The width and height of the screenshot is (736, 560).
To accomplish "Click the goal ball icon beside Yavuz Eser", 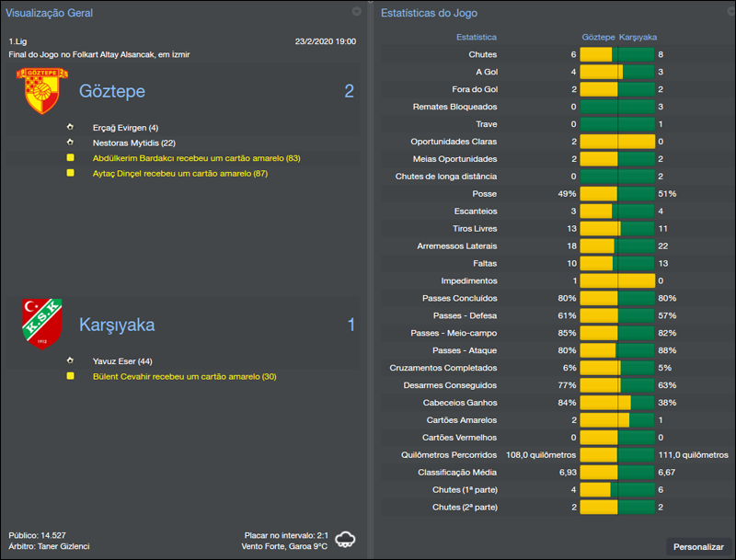I will click(x=70, y=361).
